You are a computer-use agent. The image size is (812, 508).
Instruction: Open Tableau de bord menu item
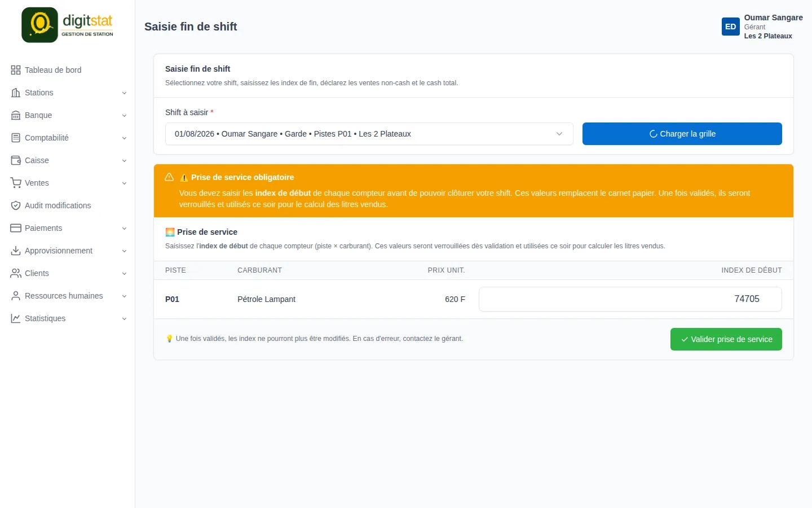(x=68, y=70)
